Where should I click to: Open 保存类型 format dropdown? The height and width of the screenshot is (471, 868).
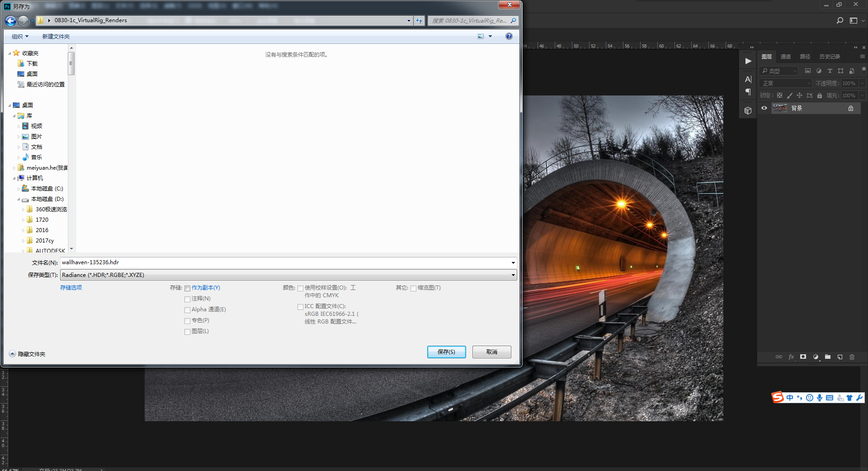coord(288,275)
